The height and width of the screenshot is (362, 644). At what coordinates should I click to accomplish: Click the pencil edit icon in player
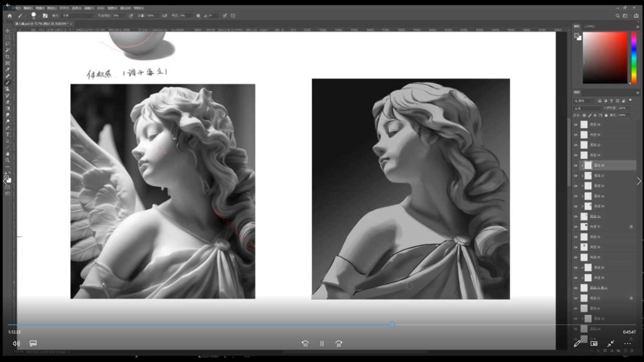tap(577, 344)
